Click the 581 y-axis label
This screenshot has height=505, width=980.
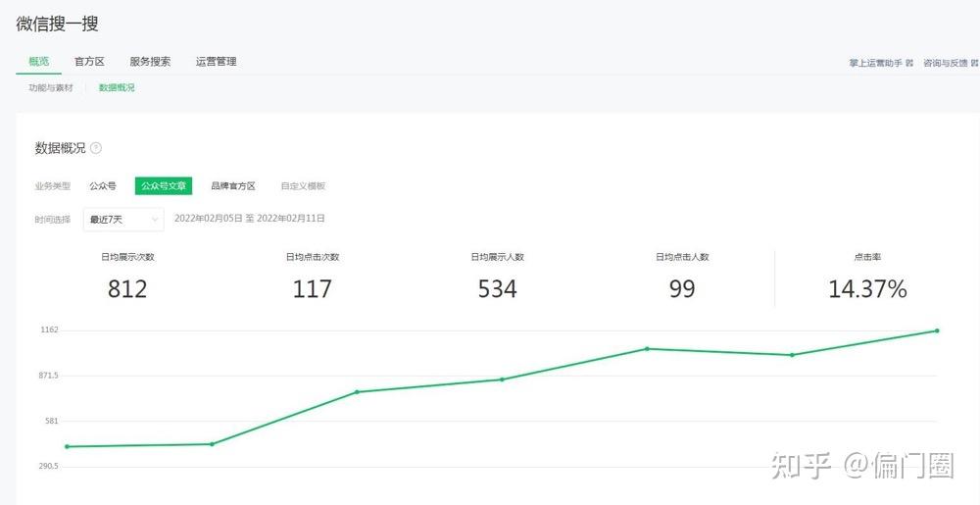[51, 422]
